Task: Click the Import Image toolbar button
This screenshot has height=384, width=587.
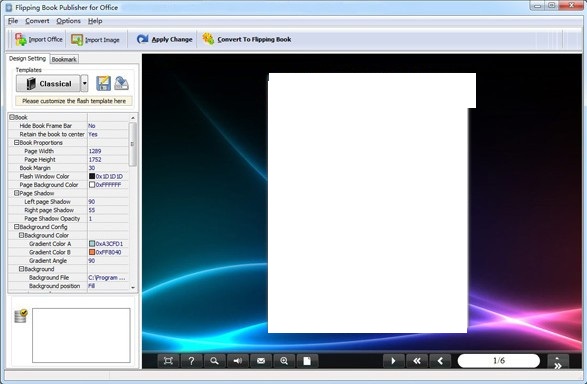Action: click(95, 39)
